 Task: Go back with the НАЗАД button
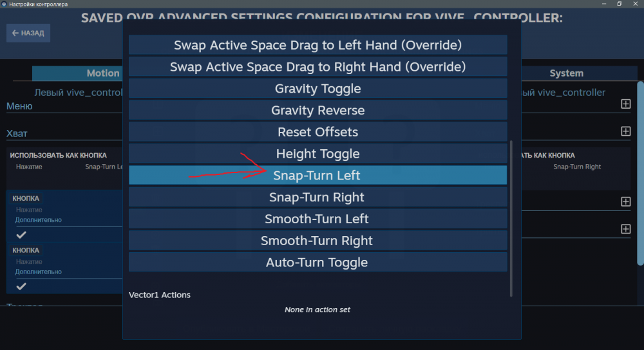pyautogui.click(x=28, y=33)
